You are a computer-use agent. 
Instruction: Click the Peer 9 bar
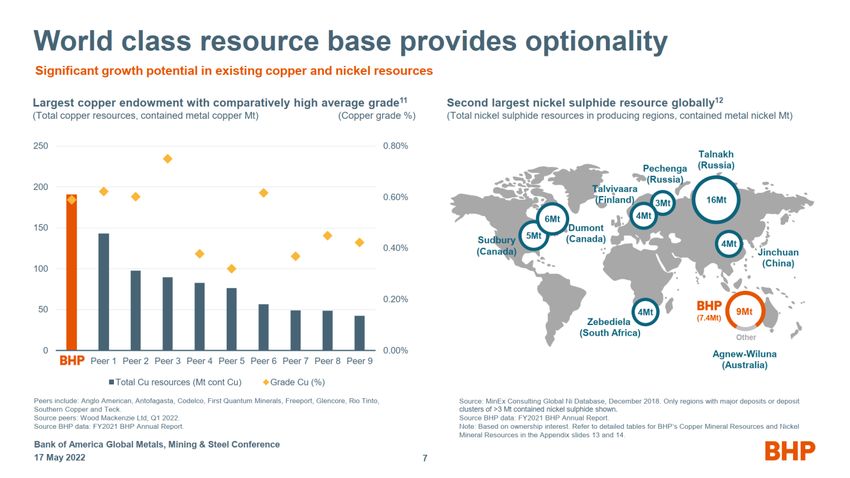(359, 333)
